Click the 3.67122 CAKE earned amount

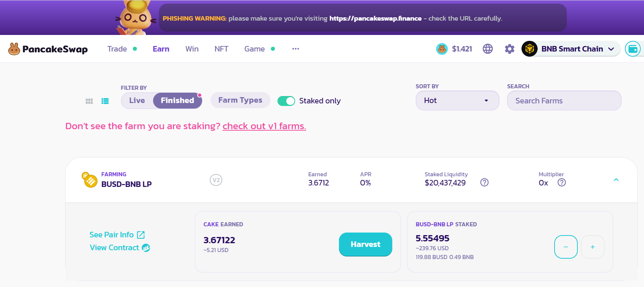(x=219, y=240)
